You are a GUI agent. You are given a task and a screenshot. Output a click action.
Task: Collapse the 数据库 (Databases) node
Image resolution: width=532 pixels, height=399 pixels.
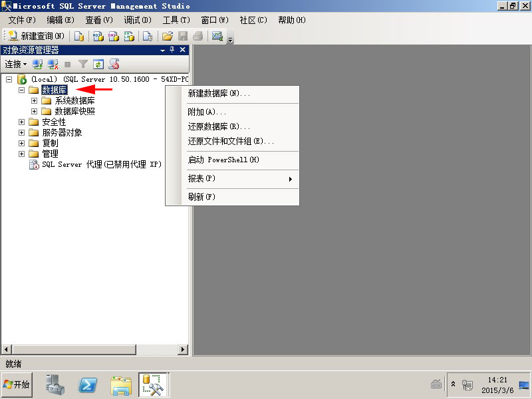22,90
